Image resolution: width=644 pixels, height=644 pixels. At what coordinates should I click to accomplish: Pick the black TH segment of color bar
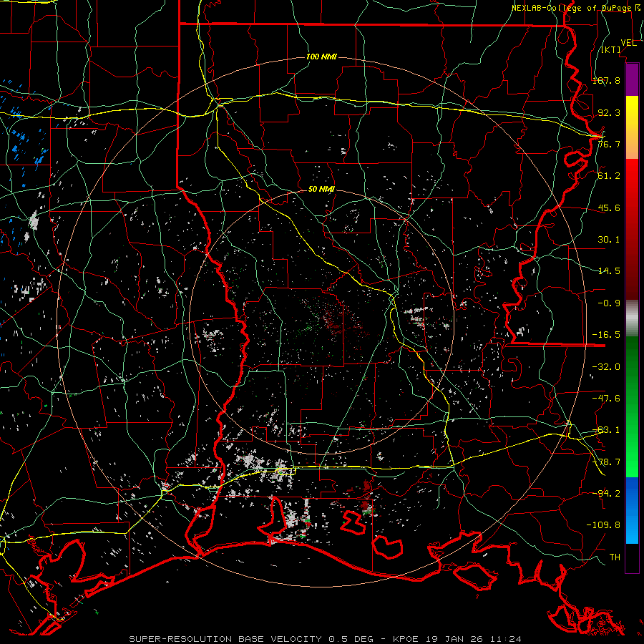coord(632,558)
